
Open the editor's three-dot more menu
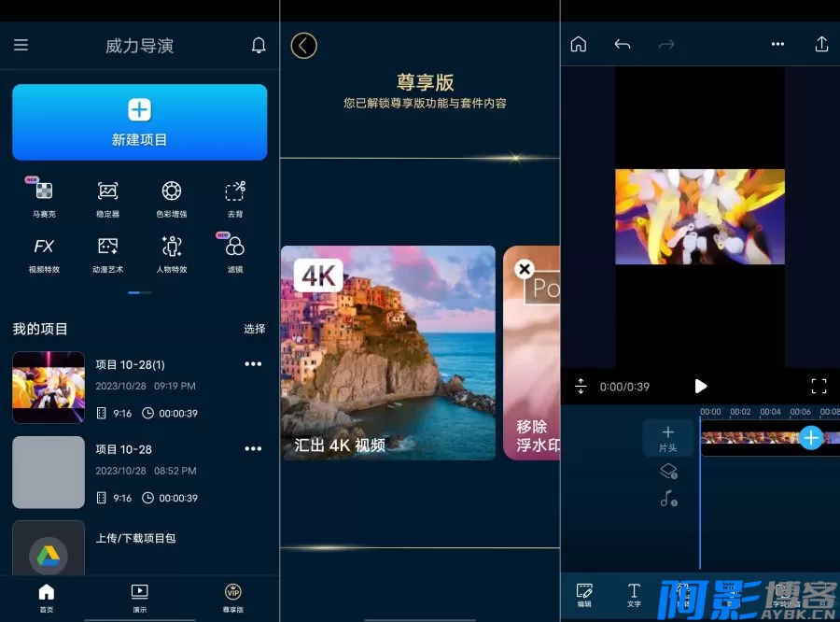[777, 44]
